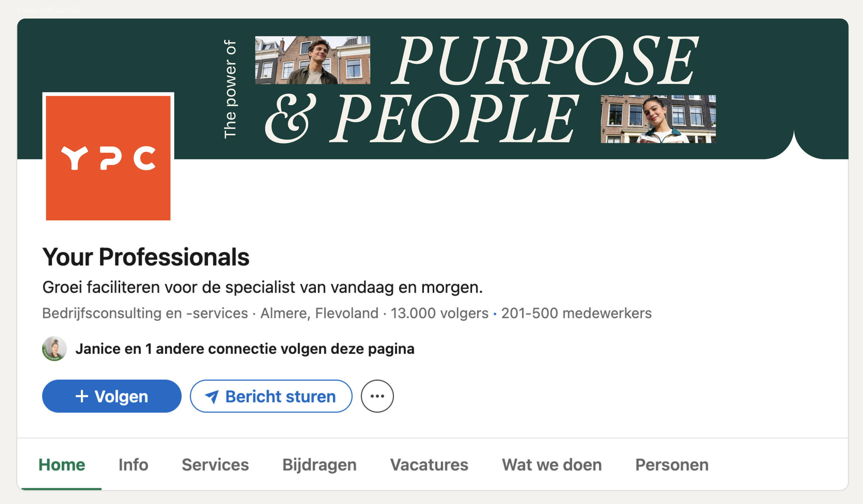Click the Your Professionals company name
863x504 pixels.
(x=146, y=257)
